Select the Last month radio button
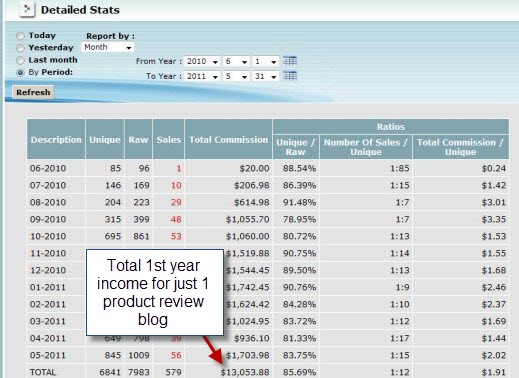The width and height of the screenshot is (519, 378). (21, 60)
